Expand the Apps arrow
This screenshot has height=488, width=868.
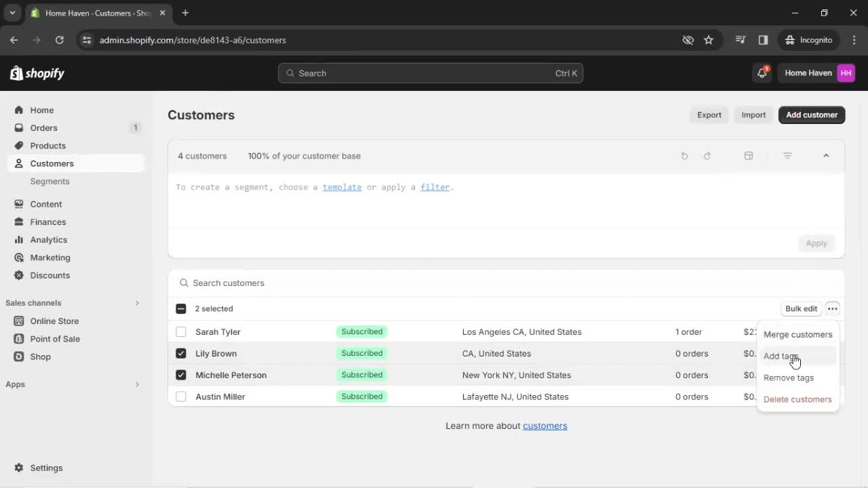137,384
